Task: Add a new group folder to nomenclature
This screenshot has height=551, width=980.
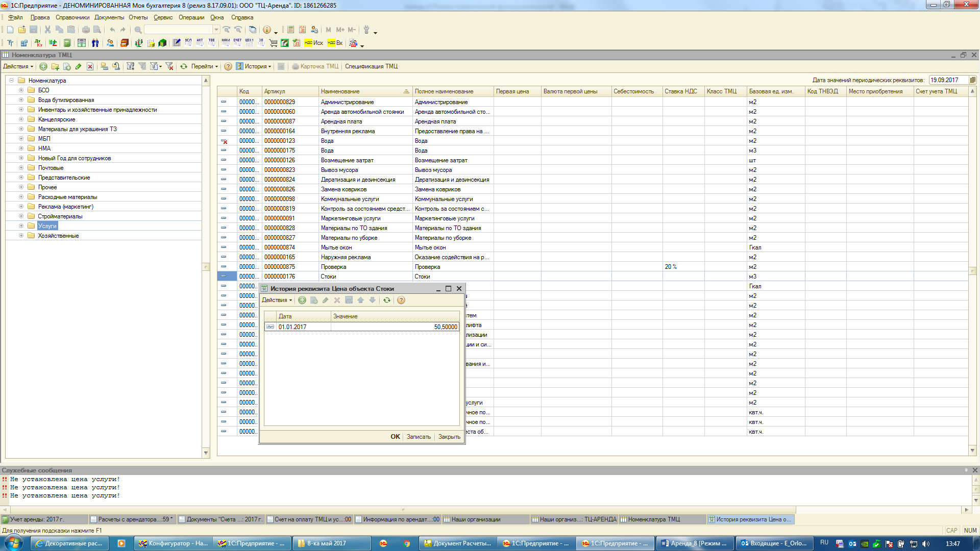Action: tap(55, 66)
